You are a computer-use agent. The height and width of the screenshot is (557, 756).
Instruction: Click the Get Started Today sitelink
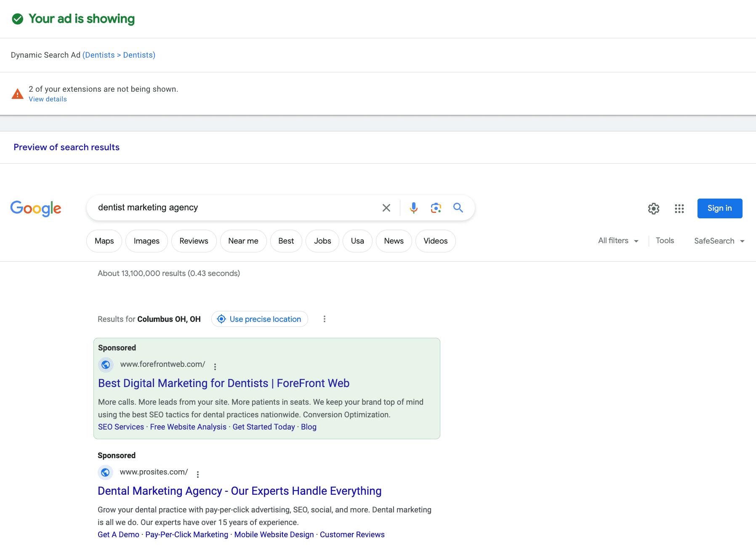pyautogui.click(x=264, y=427)
